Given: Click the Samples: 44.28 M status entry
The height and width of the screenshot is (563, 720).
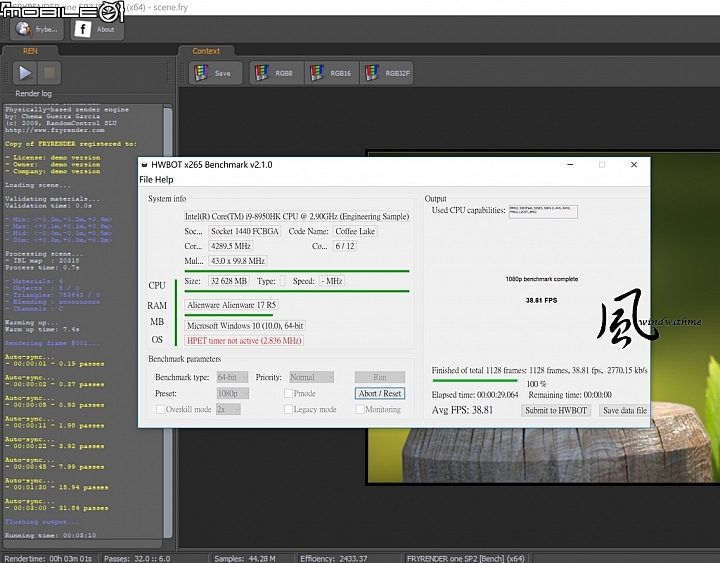Looking at the screenshot, I should tap(245, 558).
